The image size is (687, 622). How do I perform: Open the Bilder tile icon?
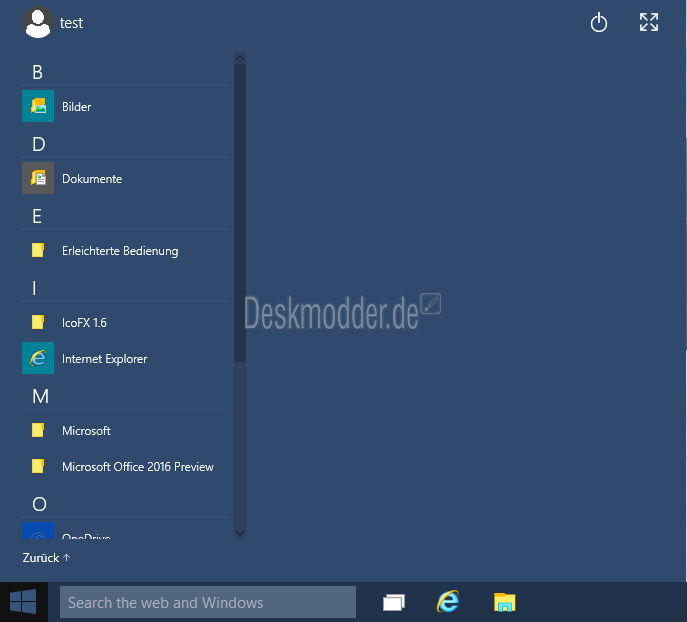[x=38, y=106]
